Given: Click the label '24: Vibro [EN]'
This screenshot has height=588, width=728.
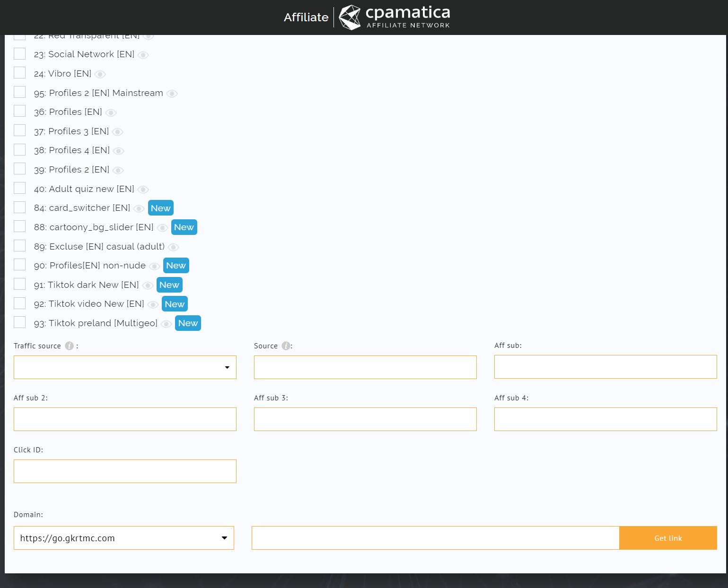Looking at the screenshot, I should coord(62,74).
